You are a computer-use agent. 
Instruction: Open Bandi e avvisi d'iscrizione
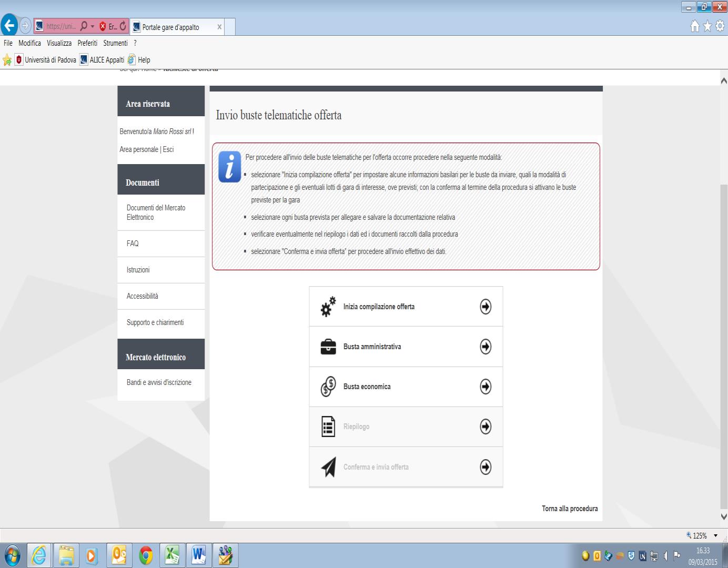(159, 382)
